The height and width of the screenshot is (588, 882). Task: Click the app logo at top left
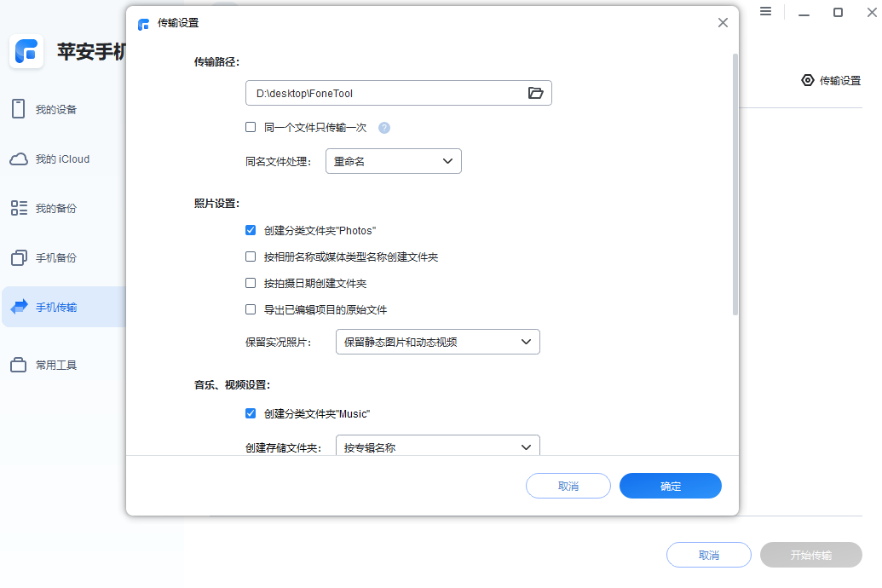[26, 52]
